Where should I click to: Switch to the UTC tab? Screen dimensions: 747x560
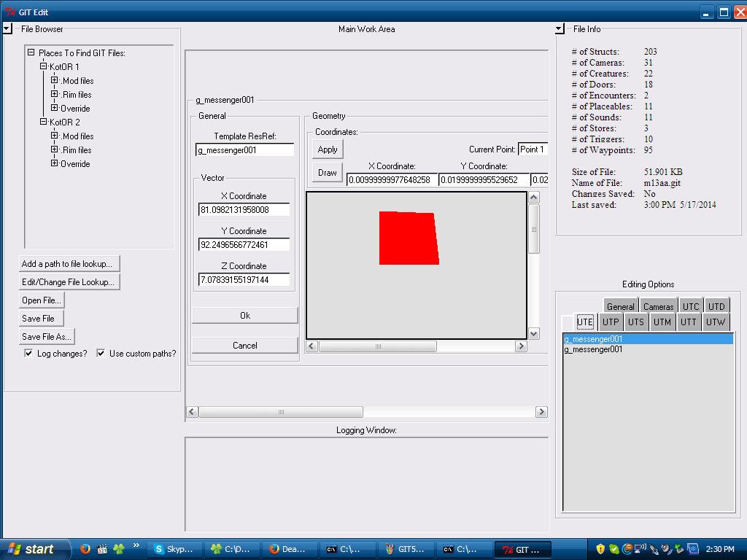pos(691,306)
